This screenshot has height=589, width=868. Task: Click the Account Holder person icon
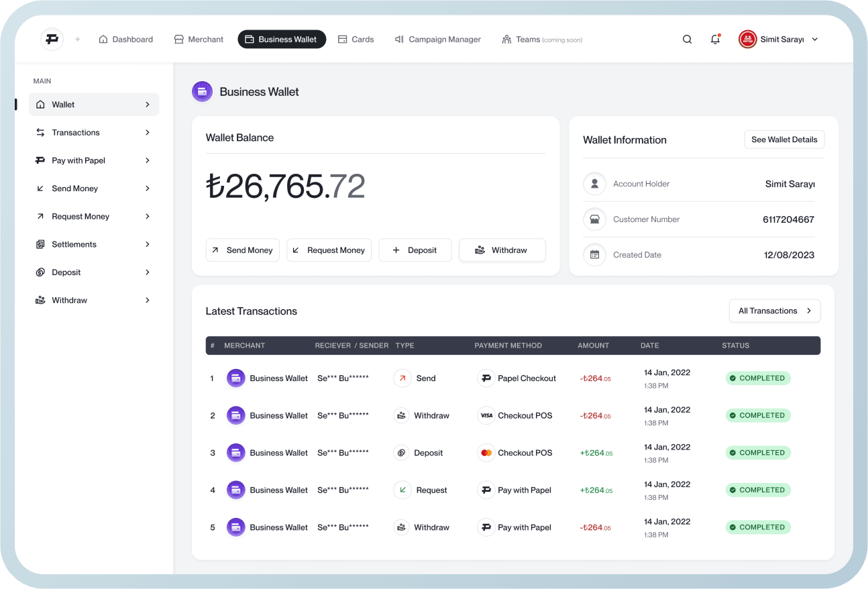click(594, 184)
